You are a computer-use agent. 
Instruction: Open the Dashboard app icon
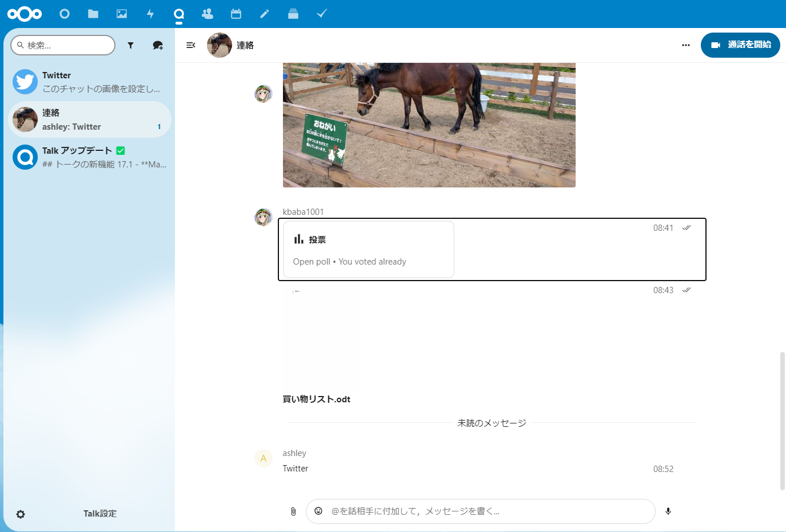pos(65,14)
